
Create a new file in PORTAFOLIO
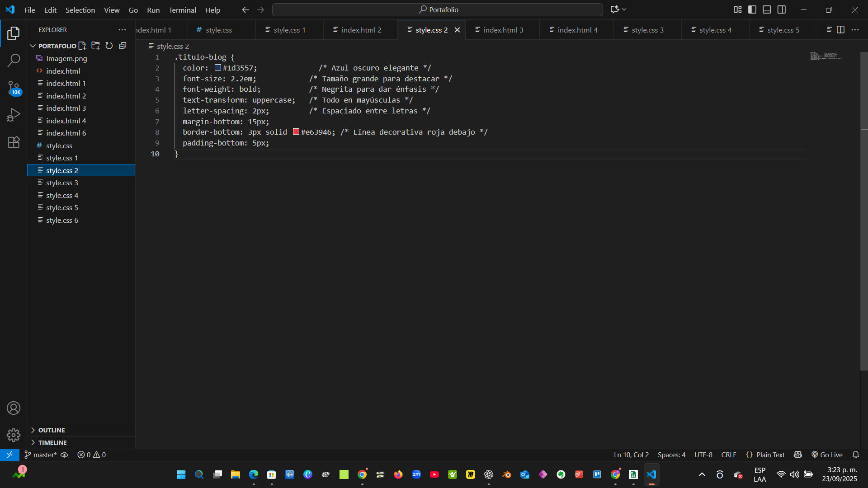(x=82, y=46)
